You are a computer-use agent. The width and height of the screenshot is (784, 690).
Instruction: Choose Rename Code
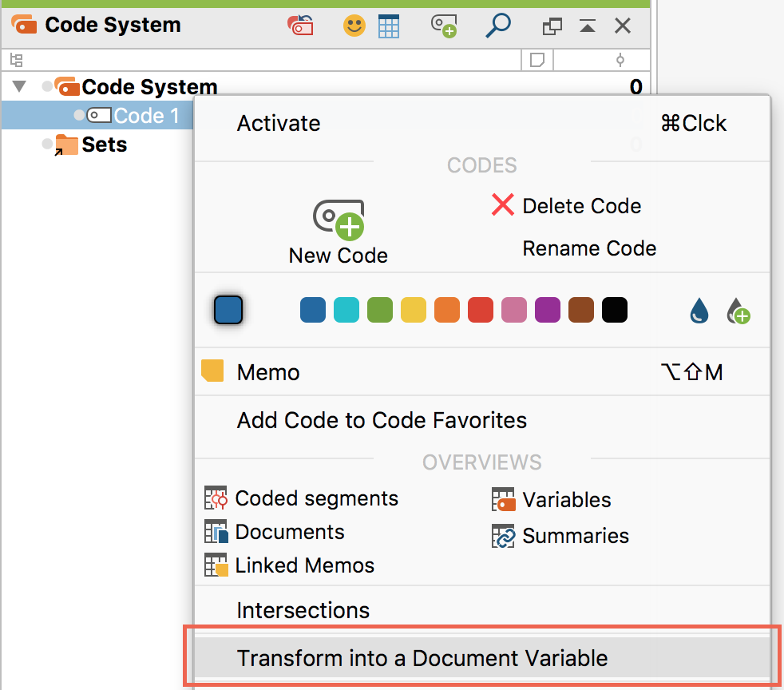[589, 248]
